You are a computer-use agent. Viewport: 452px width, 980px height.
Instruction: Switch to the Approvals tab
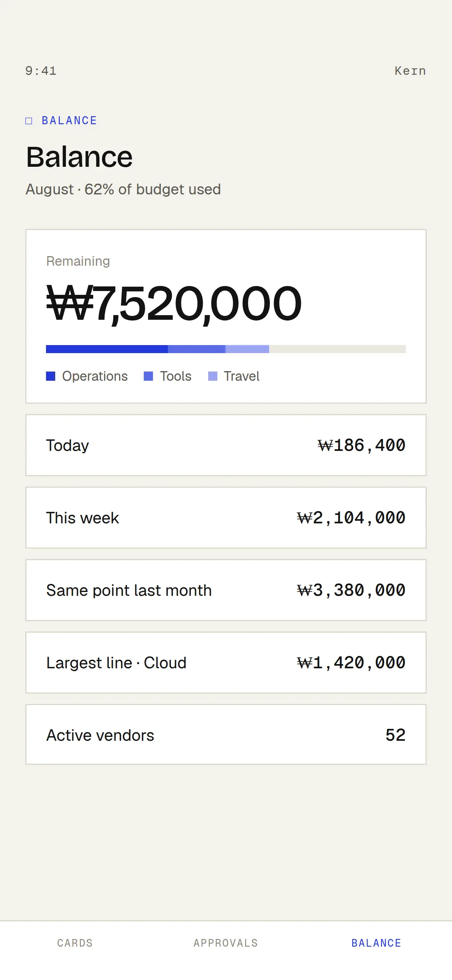[x=226, y=943]
